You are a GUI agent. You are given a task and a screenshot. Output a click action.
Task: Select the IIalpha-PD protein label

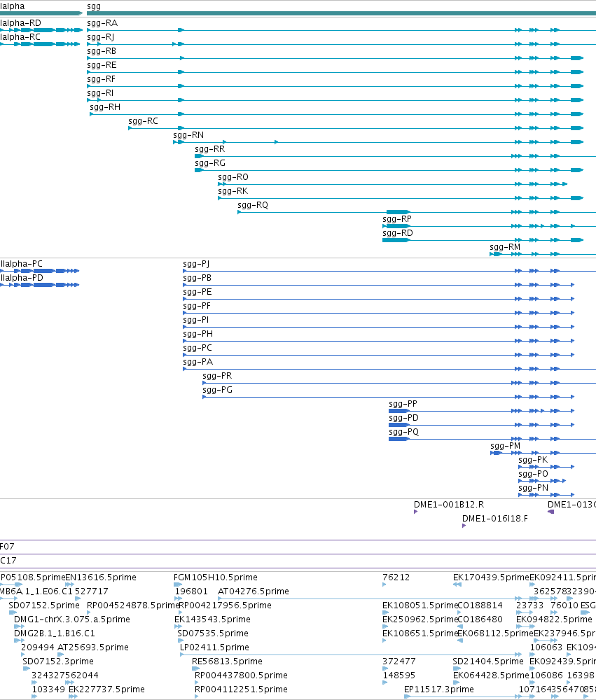(x=22, y=278)
